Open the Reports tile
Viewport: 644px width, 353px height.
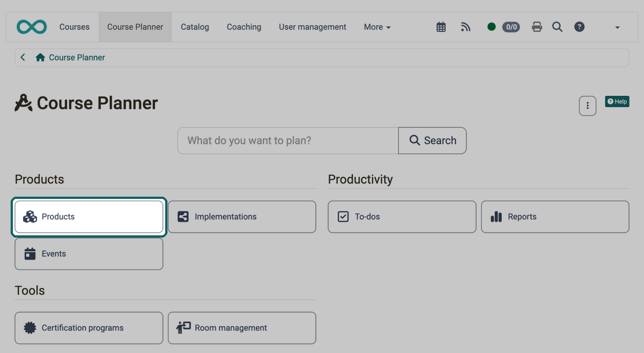click(x=556, y=217)
